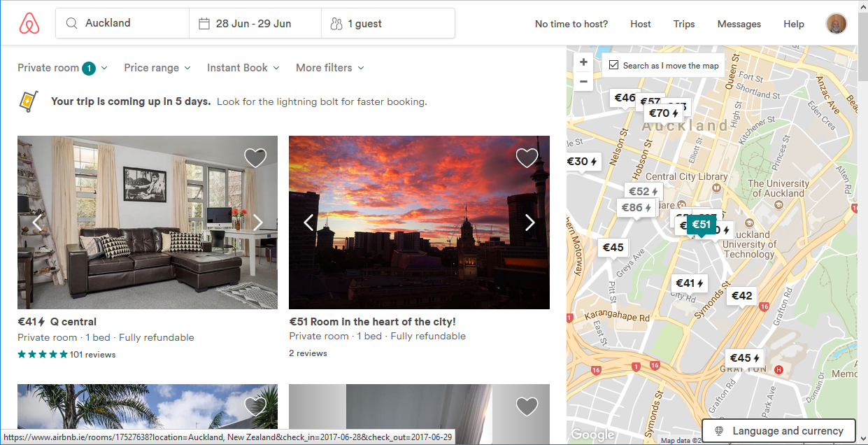Viewport: 868px width, 445px height.
Task: Zoom in on the map
Action: point(583,62)
